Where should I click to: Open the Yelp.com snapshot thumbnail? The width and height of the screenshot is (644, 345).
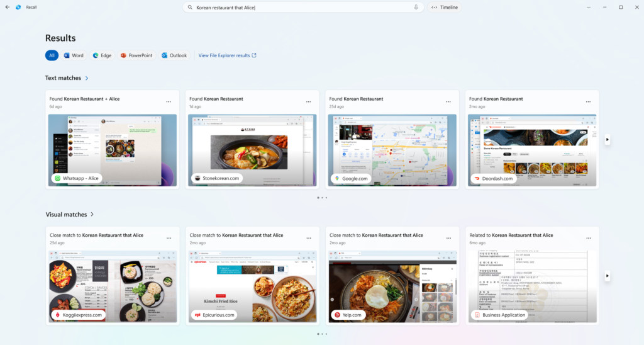(393, 286)
